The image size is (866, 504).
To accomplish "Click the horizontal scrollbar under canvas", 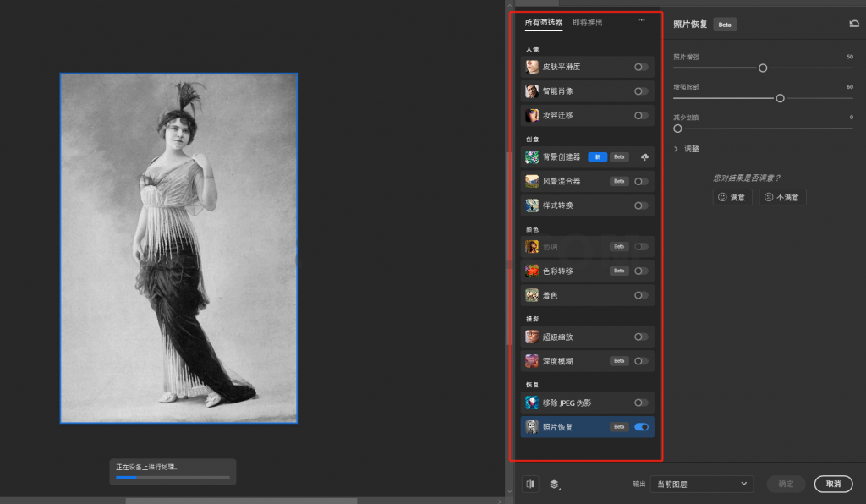I will [241, 501].
